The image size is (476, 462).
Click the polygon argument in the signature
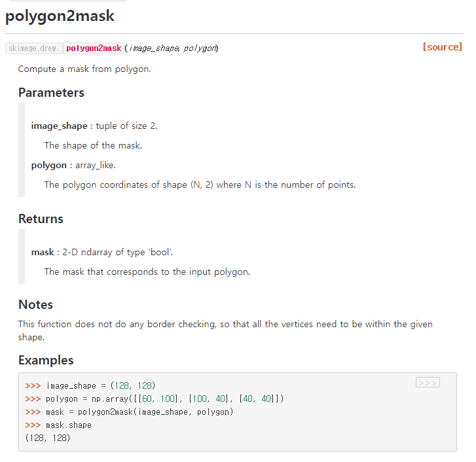(200, 48)
